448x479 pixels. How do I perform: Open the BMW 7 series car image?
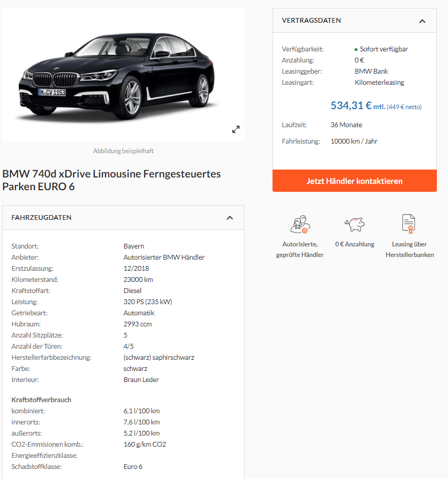(123, 75)
